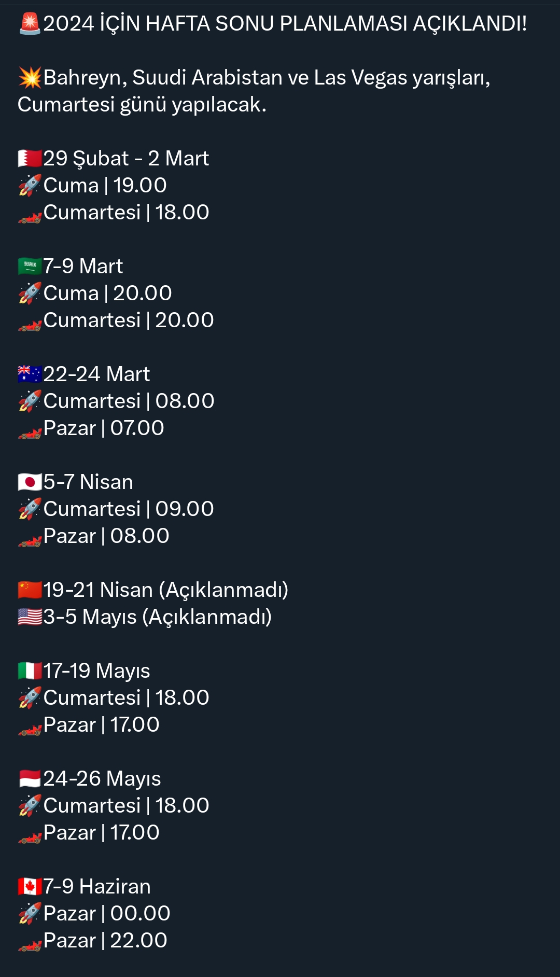This screenshot has width=560, height=977.
Task: Click the Monaco flag beside 24-26 Mayıs
Action: (x=30, y=779)
